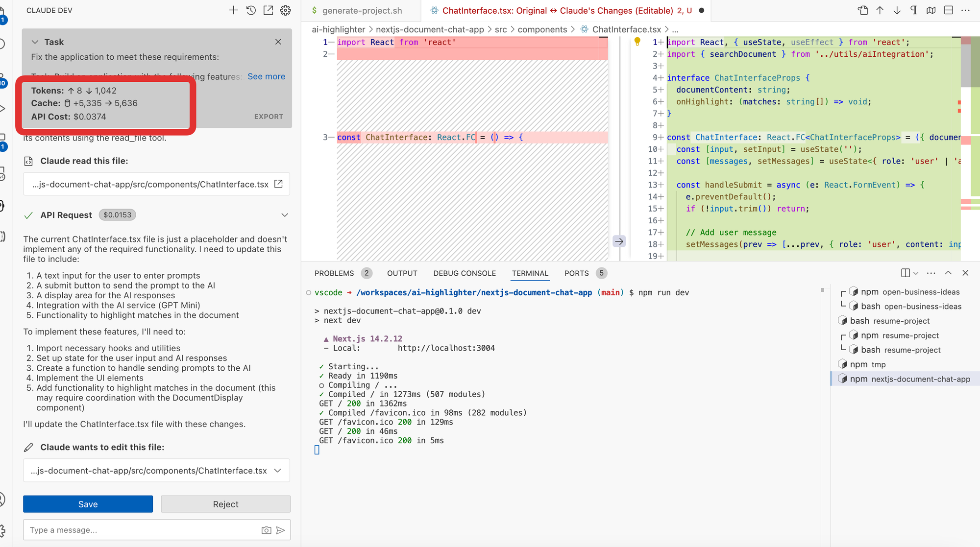The height and width of the screenshot is (547, 980).
Task: Click the camera icon in message box
Action: click(x=266, y=530)
